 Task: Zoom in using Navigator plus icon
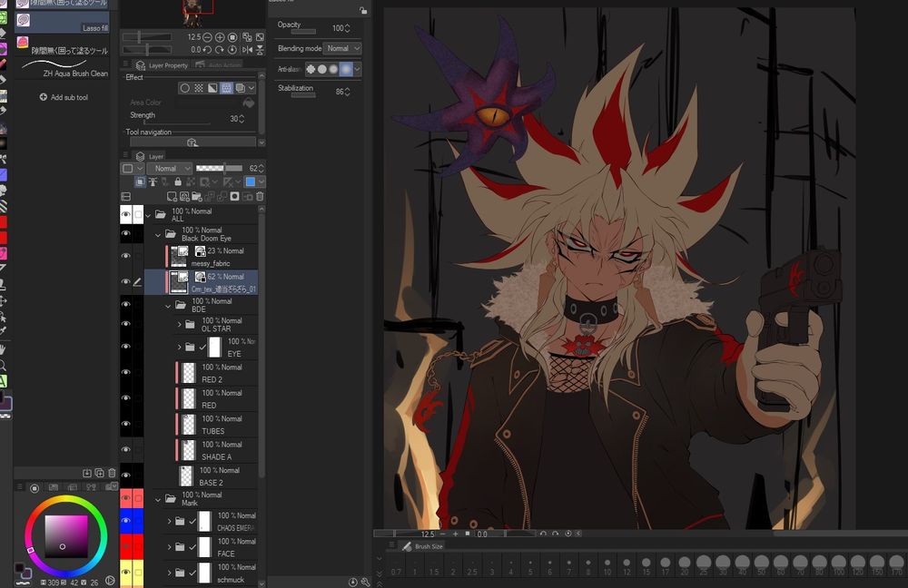point(220,37)
